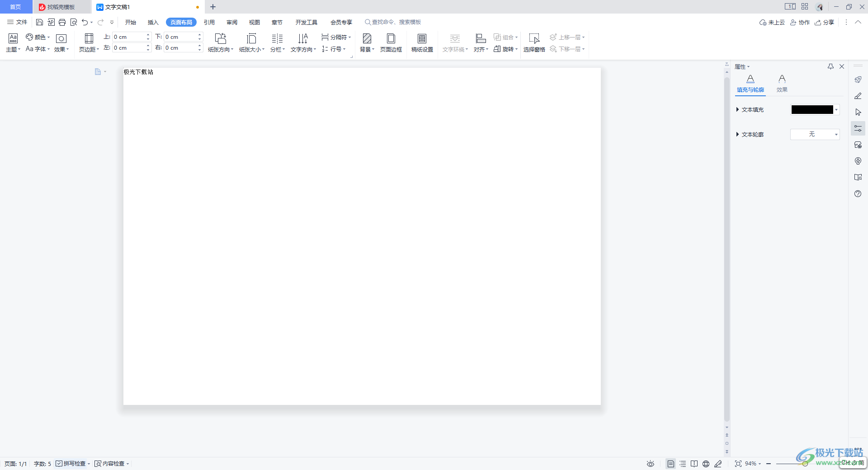Open the zoom percentage 94% dropdown
Viewport: 868px width, 470px height.
point(753,464)
